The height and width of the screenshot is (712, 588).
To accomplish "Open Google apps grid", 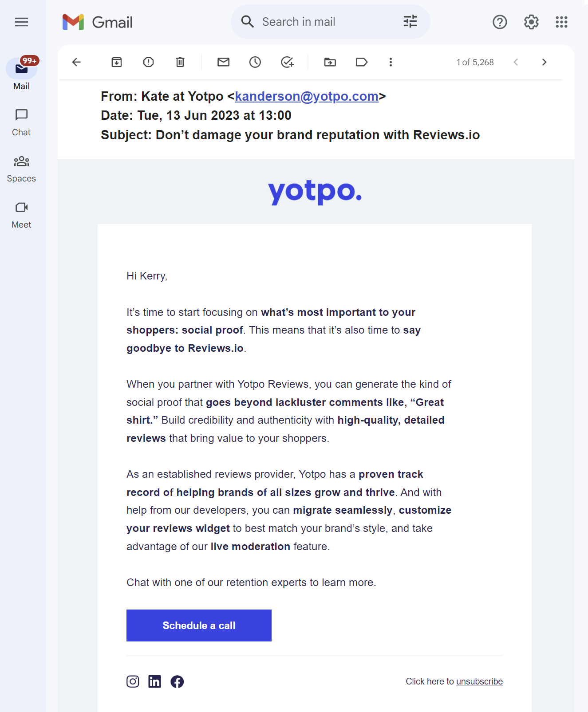I will click(561, 22).
